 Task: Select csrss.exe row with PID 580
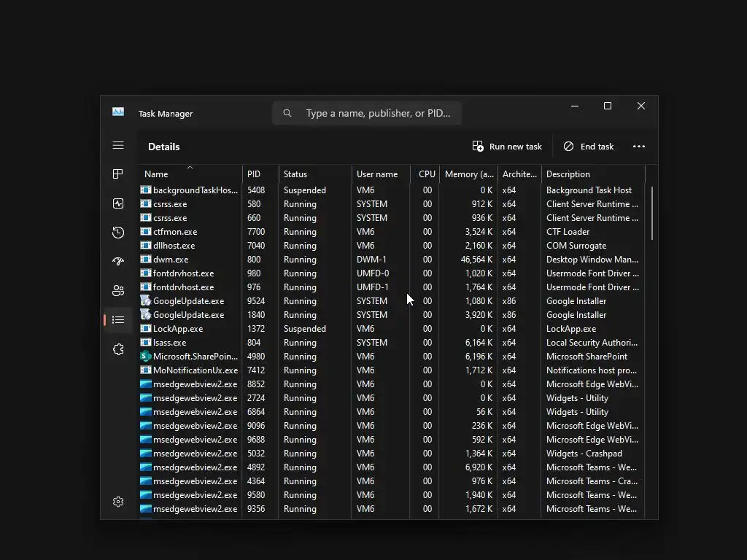point(392,204)
